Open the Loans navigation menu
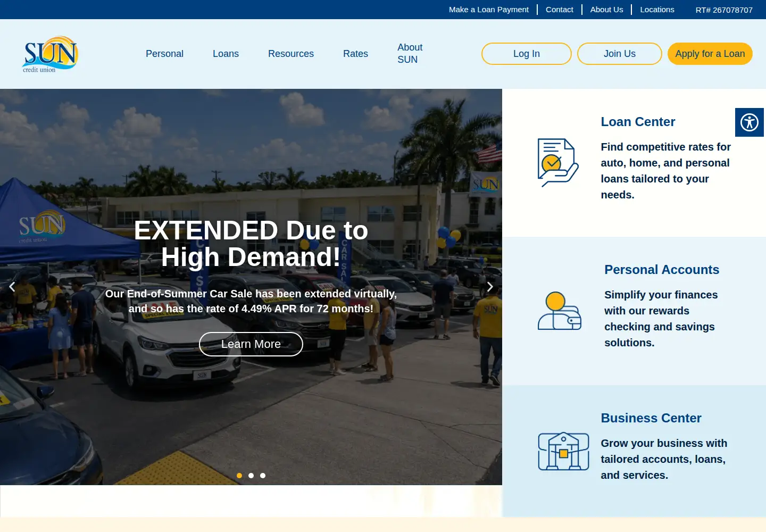 [x=226, y=54]
